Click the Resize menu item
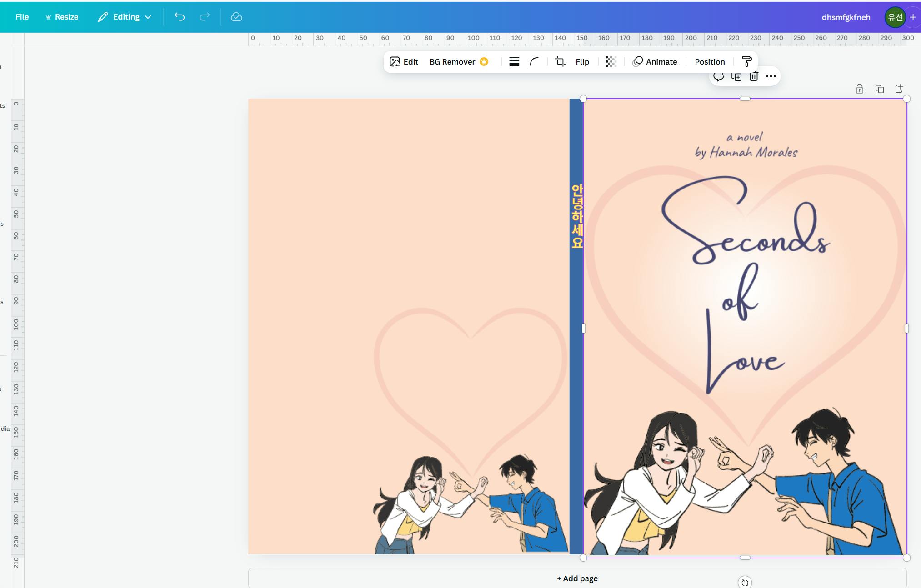 [x=62, y=17]
